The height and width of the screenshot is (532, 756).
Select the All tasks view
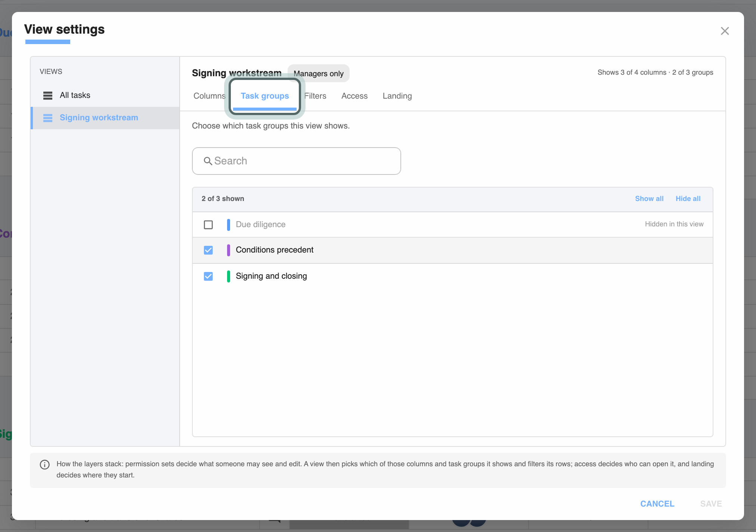tap(105, 95)
